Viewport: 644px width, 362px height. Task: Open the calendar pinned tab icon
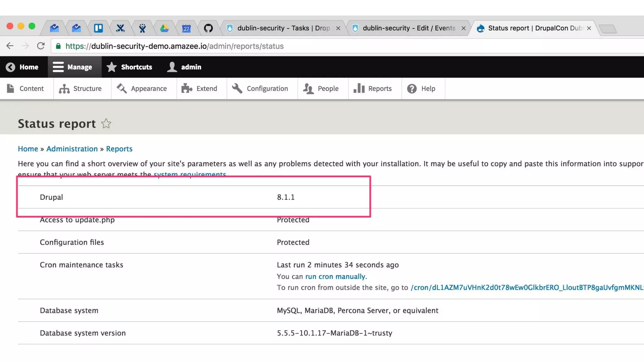[x=186, y=28]
